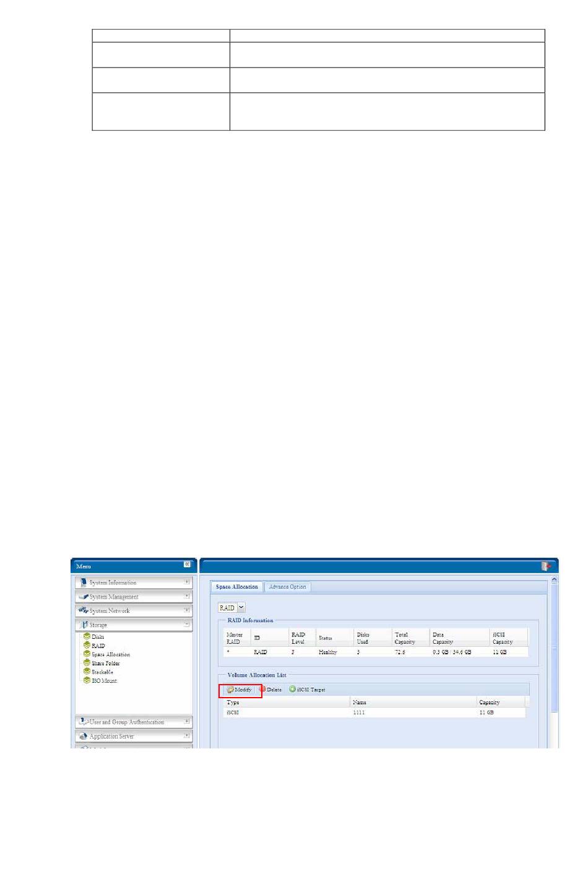The height and width of the screenshot is (879, 588).
Task: Click Modify in Volume Allocation List
Action: click(x=240, y=690)
